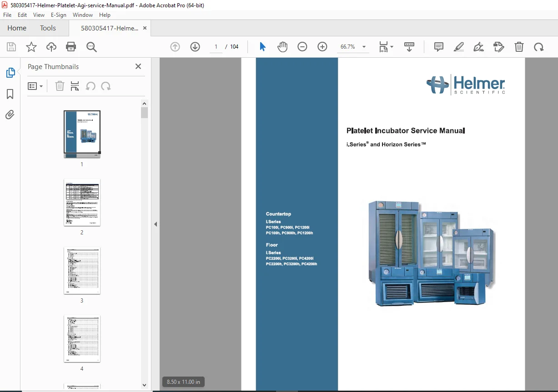Open the Attachments paperclip sidebar icon

(x=10, y=114)
